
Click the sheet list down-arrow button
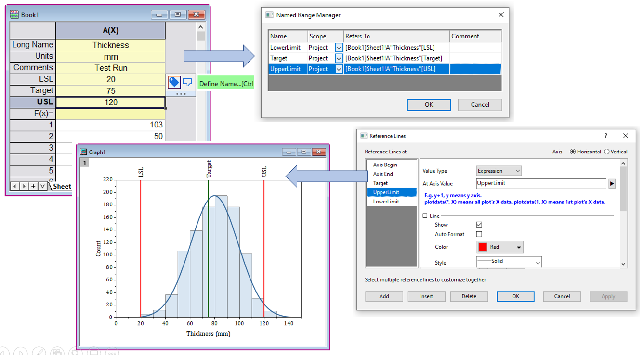pos(42,186)
